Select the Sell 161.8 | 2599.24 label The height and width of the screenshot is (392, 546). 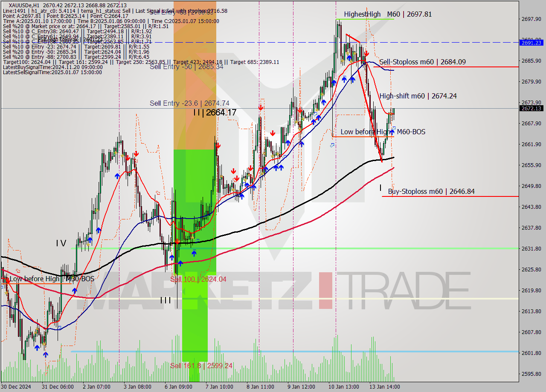(x=201, y=366)
